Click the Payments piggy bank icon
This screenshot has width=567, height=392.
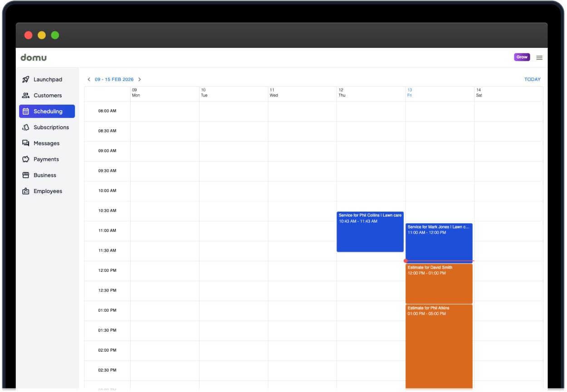click(26, 160)
